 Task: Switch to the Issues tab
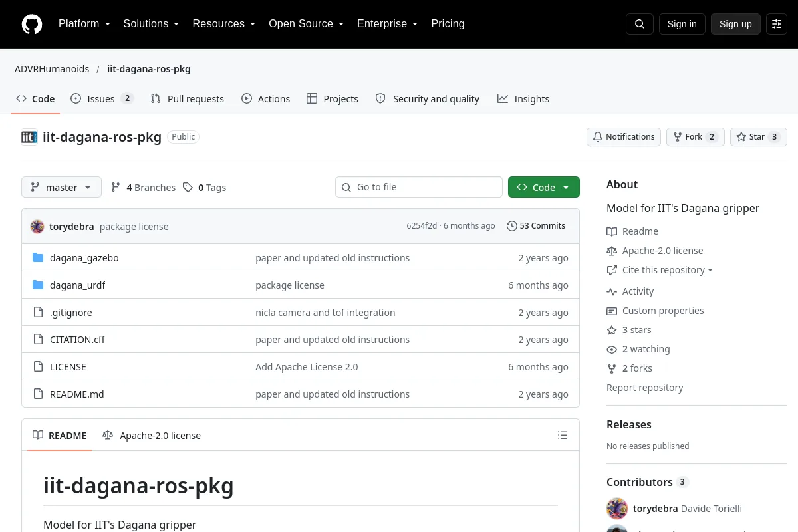click(x=102, y=99)
